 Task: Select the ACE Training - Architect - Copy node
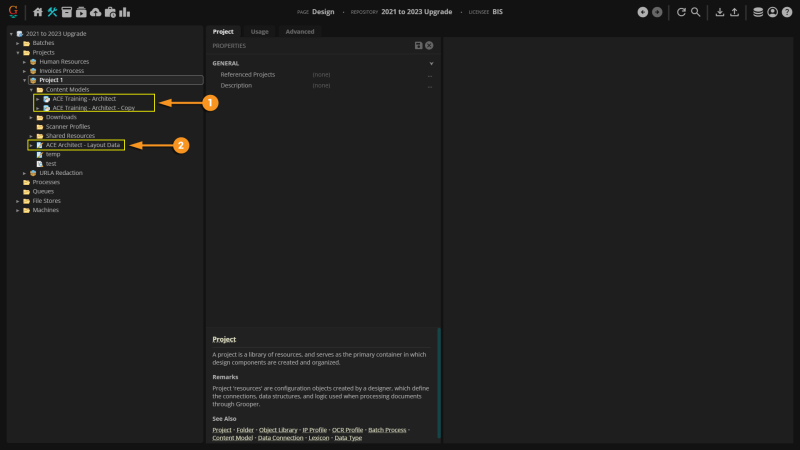(93, 108)
